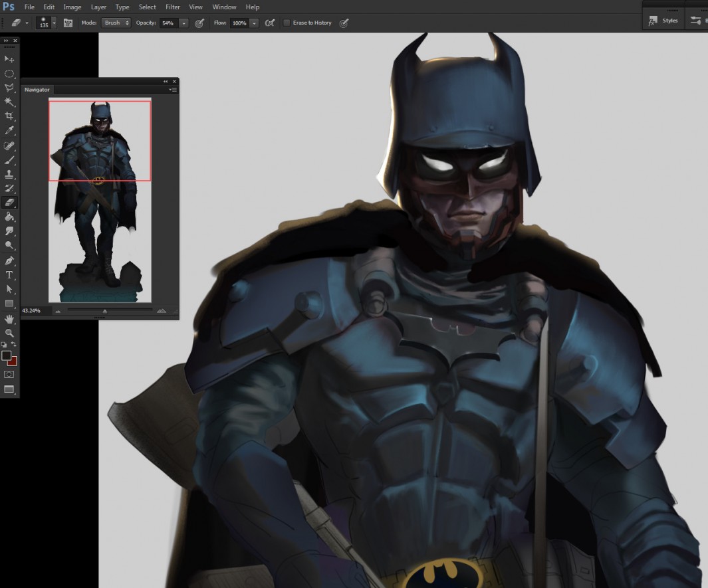
Task: Select the Move tool
Action: click(x=9, y=59)
